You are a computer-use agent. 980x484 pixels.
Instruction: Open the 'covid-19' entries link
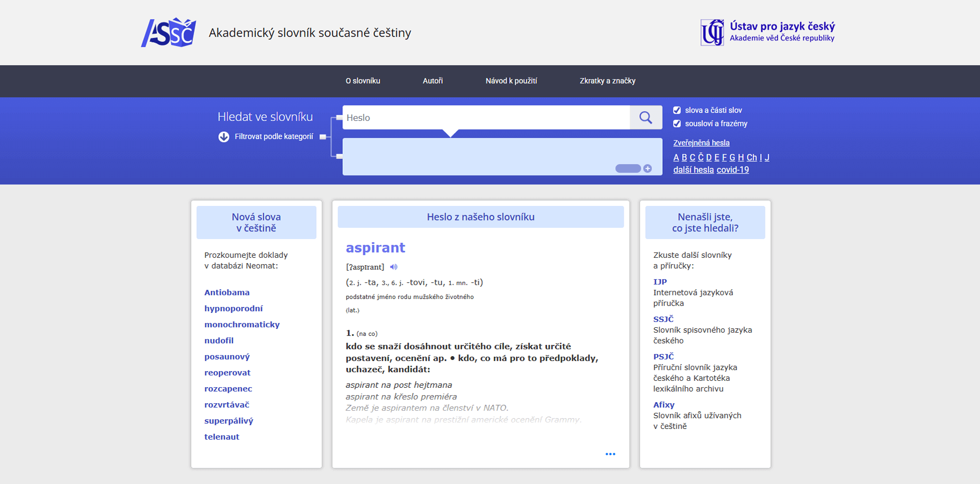pos(732,170)
